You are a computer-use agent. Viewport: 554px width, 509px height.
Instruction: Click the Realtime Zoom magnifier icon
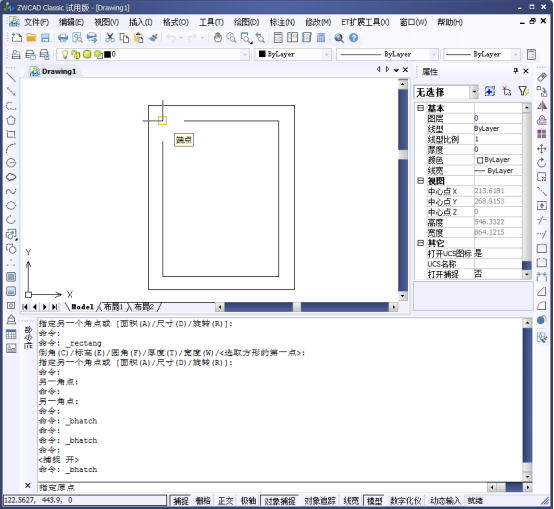[x=231, y=37]
